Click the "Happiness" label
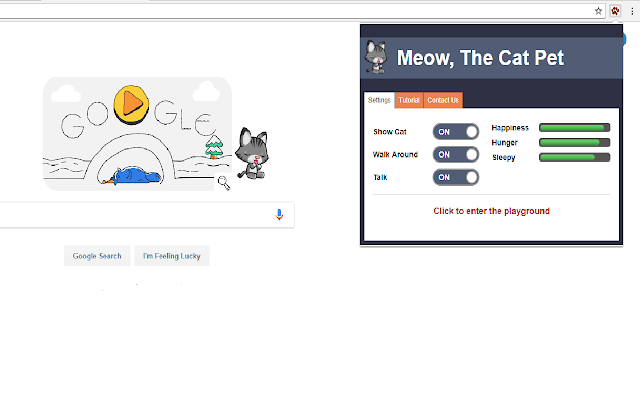The image size is (640, 400). [x=510, y=128]
